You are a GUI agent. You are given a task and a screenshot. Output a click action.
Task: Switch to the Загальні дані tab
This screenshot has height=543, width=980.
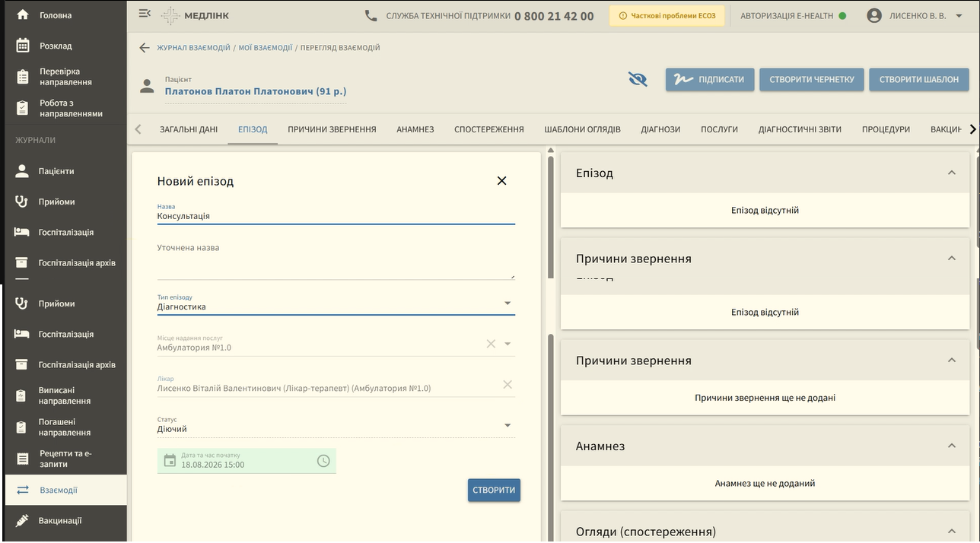pos(189,129)
